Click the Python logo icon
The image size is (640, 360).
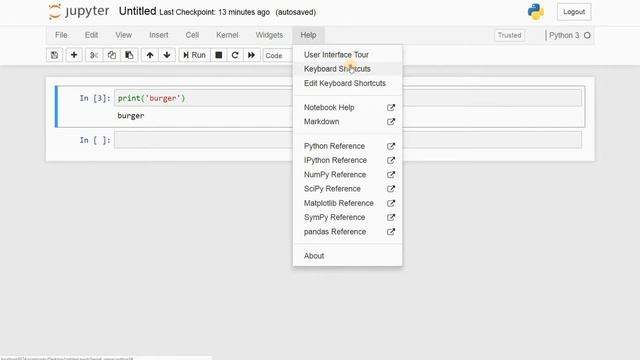(536, 11)
